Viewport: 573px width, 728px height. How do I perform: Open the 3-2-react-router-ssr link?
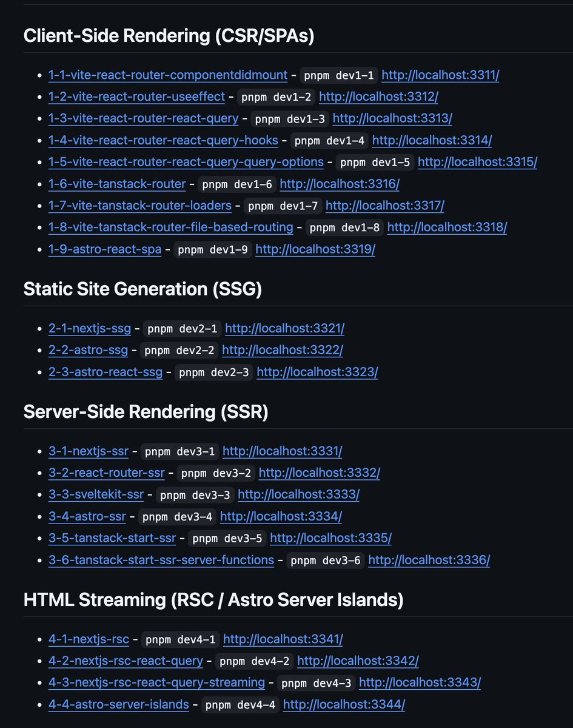[x=107, y=473]
